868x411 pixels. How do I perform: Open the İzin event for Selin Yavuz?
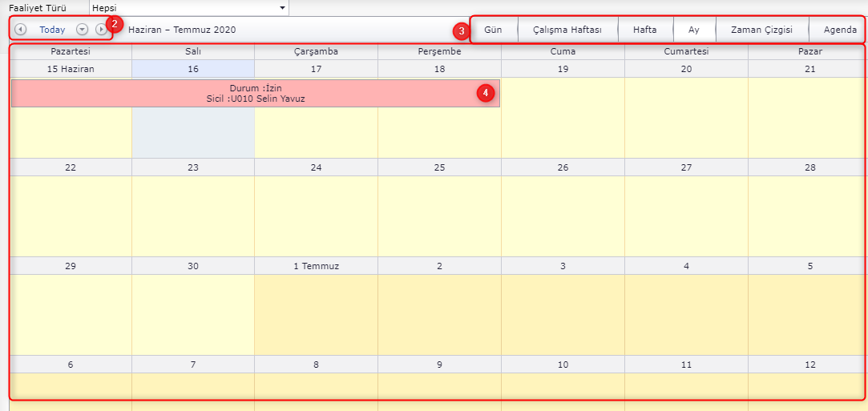point(255,93)
